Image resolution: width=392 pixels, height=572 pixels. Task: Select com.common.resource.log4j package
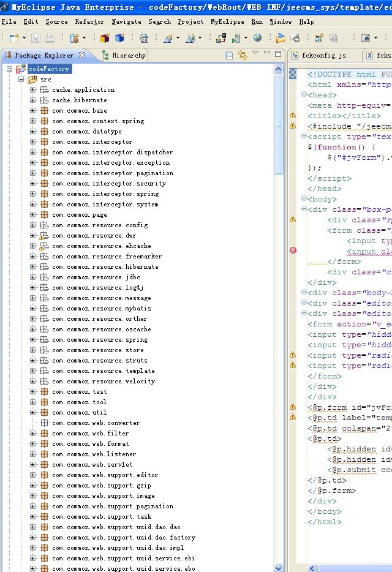tap(98, 288)
